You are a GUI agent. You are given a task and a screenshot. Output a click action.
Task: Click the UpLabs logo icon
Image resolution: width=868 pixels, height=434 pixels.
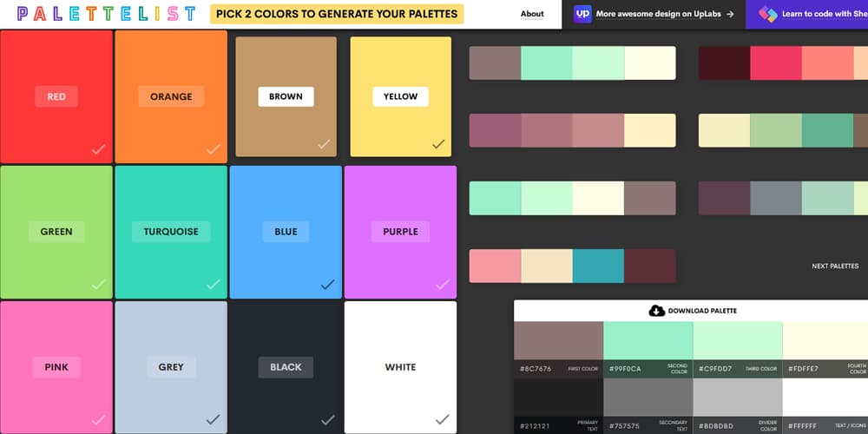583,14
